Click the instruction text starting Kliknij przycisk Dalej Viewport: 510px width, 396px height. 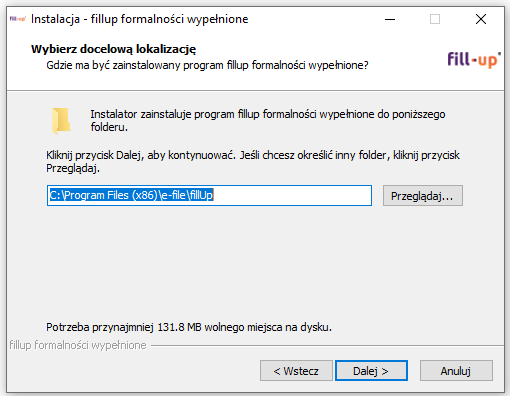tap(253, 162)
